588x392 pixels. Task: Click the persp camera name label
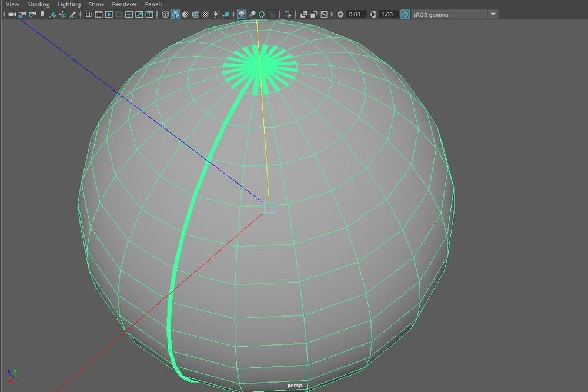pos(295,386)
